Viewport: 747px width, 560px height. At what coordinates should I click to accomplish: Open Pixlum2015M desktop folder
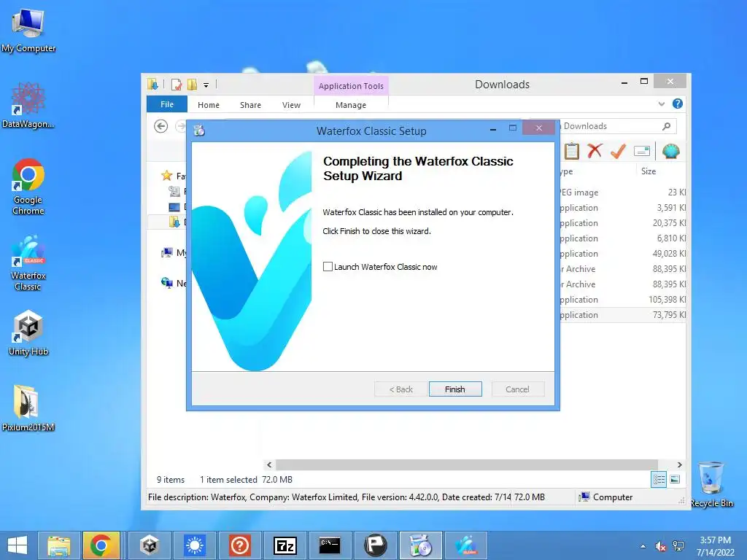(x=28, y=408)
